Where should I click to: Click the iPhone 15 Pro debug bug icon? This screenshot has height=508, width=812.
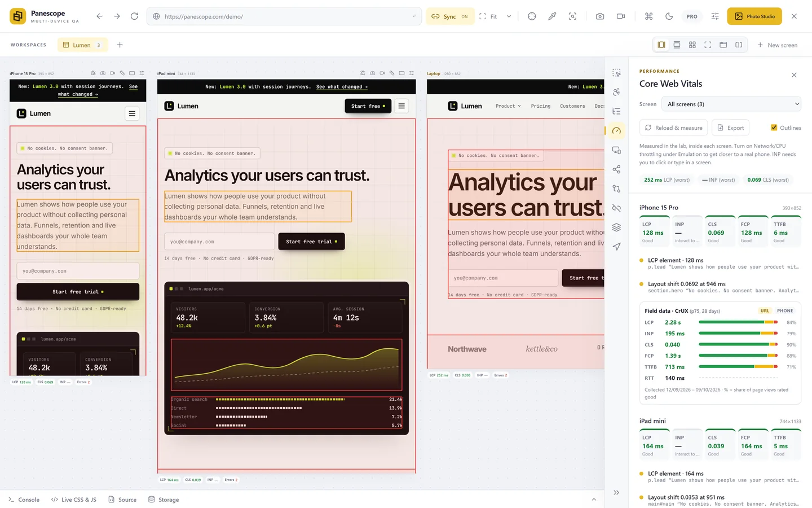pyautogui.click(x=93, y=73)
